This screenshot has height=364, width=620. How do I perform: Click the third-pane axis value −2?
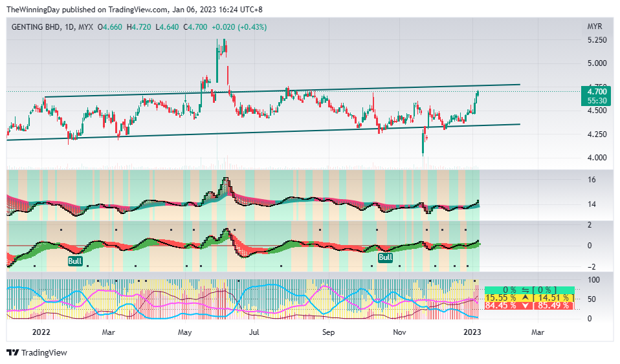[591, 267]
